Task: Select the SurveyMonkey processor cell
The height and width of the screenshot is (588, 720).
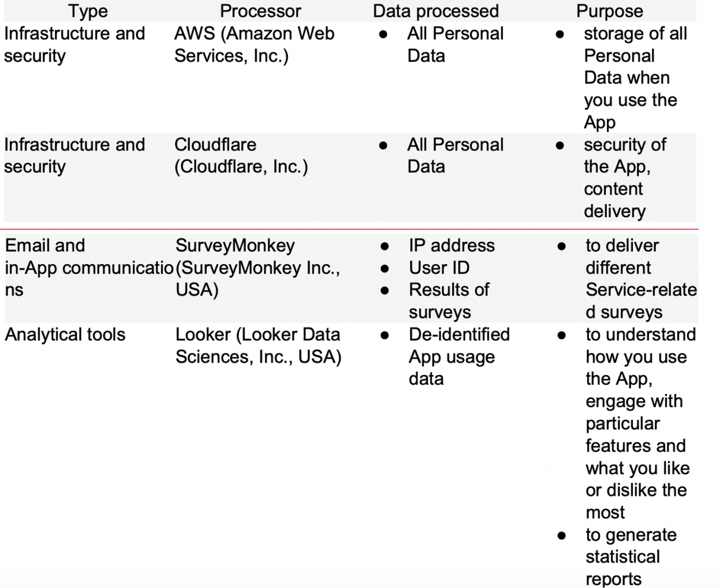Action: coord(257,267)
